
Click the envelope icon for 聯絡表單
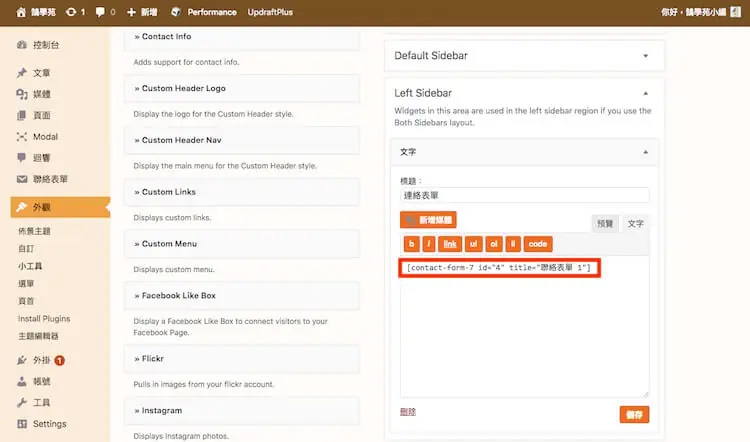(22, 179)
